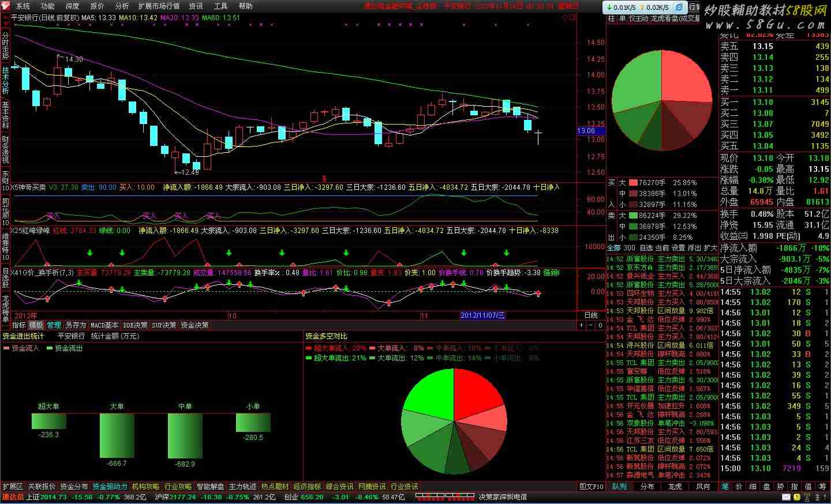The height and width of the screenshot is (504, 831).
Task: Click the small square icon at chart top-right
Action: [x=572, y=18]
